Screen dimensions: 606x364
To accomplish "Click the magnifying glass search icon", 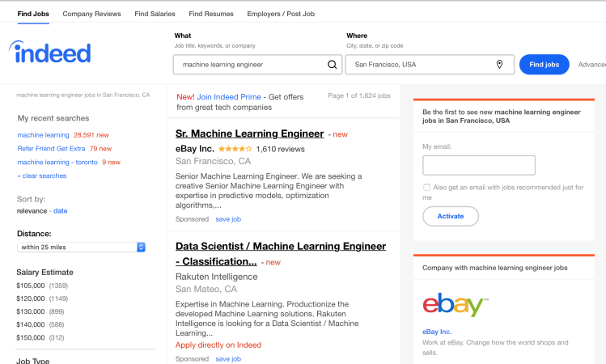I will (332, 65).
